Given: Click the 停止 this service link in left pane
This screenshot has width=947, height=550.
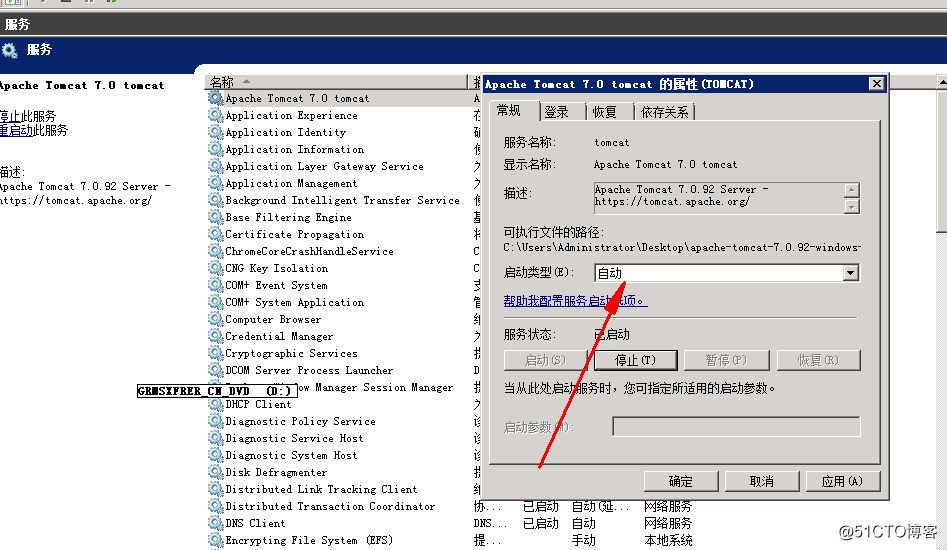Looking at the screenshot, I should [x=10, y=116].
